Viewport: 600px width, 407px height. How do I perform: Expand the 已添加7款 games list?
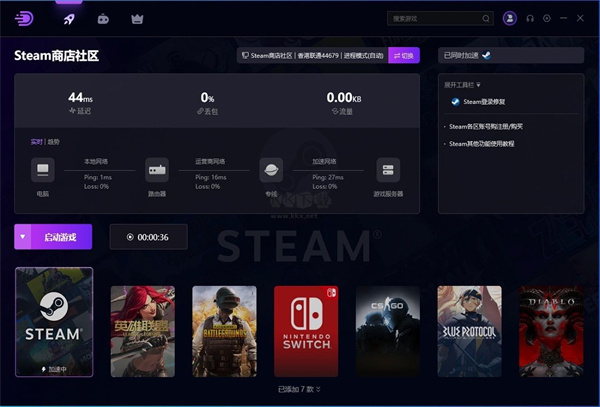point(299,389)
